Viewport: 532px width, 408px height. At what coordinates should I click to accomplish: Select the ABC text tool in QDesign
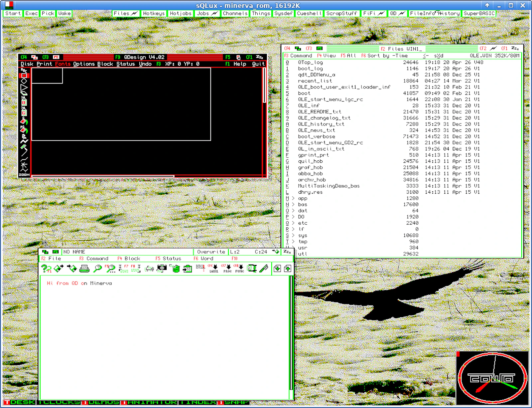click(x=24, y=70)
